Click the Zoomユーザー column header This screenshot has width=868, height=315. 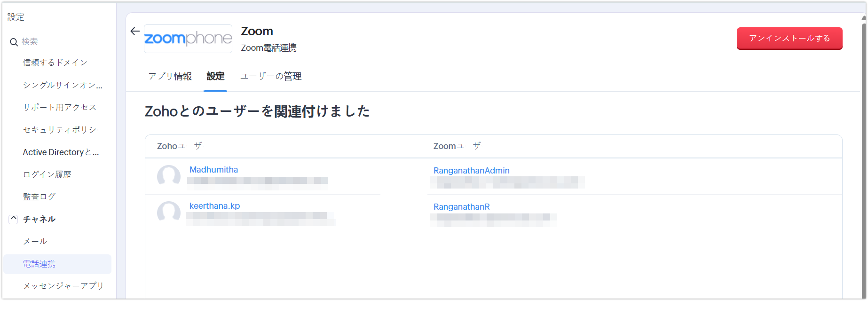tap(461, 146)
